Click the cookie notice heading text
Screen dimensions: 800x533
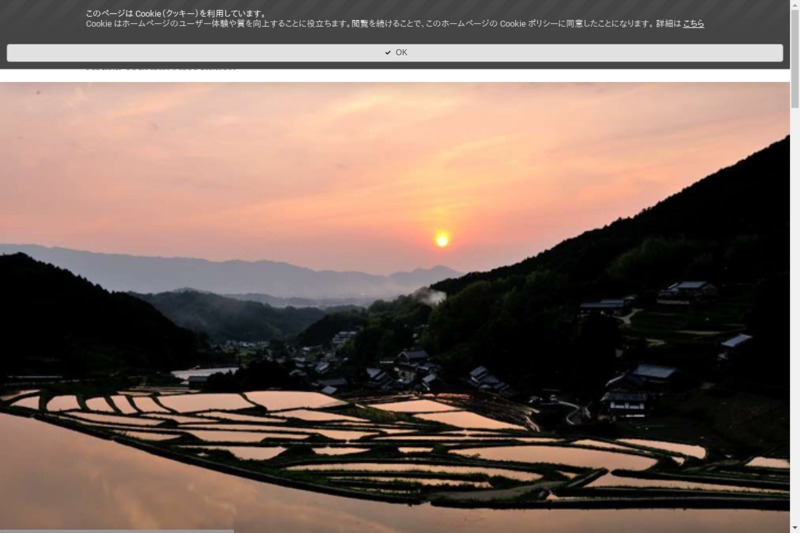176,13
